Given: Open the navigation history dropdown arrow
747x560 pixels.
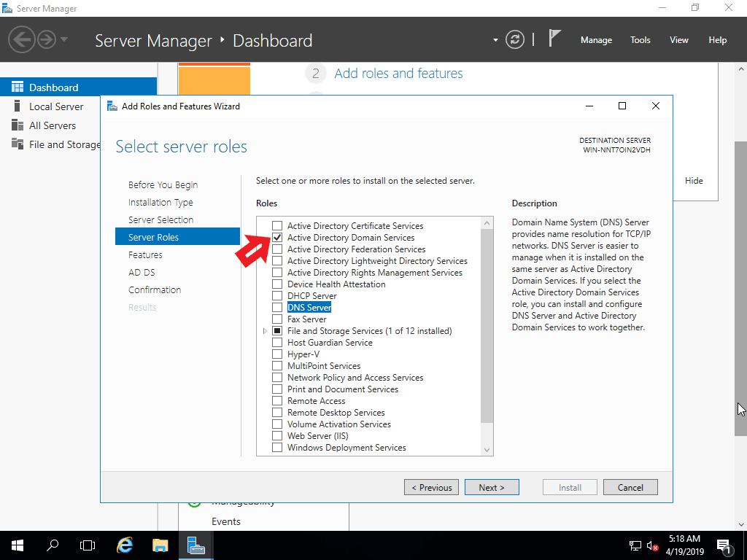Looking at the screenshot, I should point(64,39).
